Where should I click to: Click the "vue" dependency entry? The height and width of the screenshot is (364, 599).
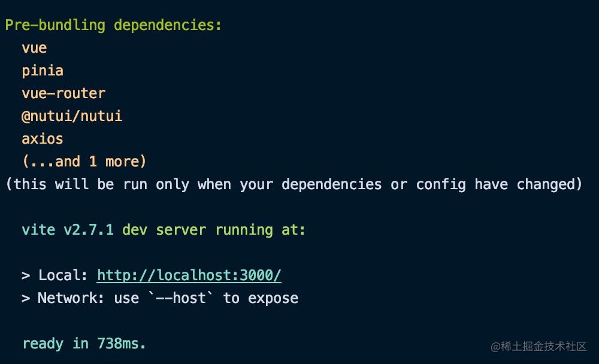(34, 48)
